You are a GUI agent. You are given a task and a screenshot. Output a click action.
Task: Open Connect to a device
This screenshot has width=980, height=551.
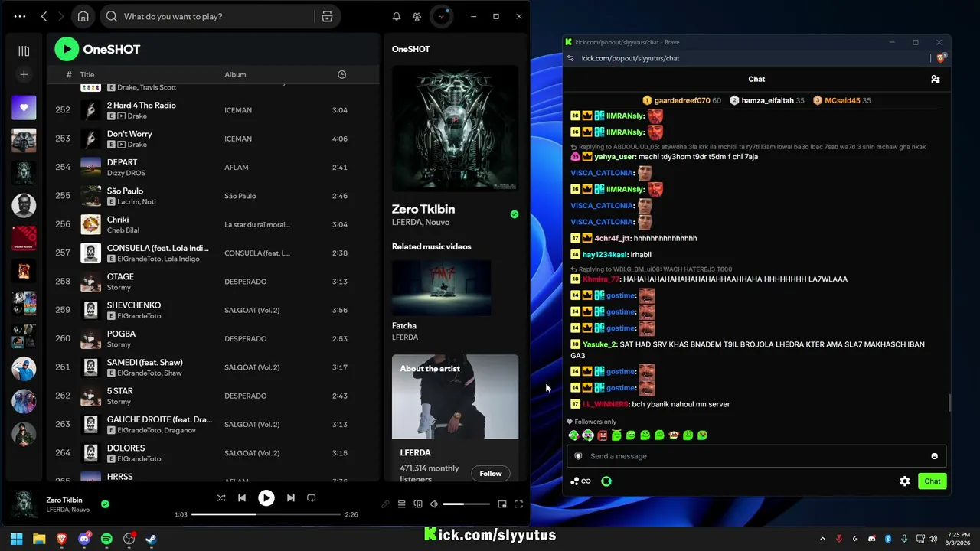pos(418,504)
